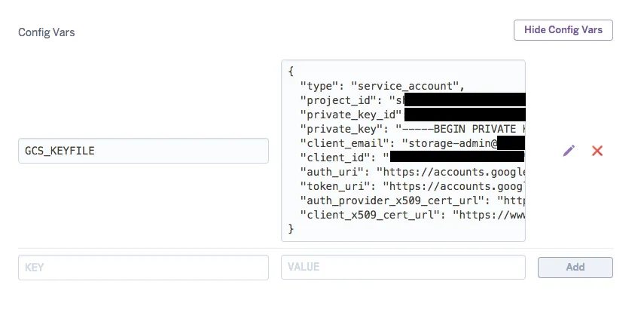Click the opening brace of the JSON value
This screenshot has width=644, height=309.
[291, 72]
